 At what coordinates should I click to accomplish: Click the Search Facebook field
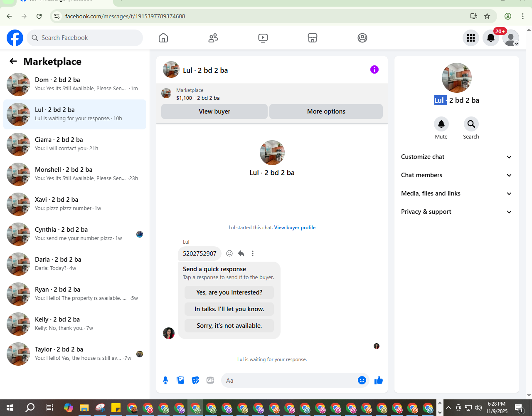85,38
